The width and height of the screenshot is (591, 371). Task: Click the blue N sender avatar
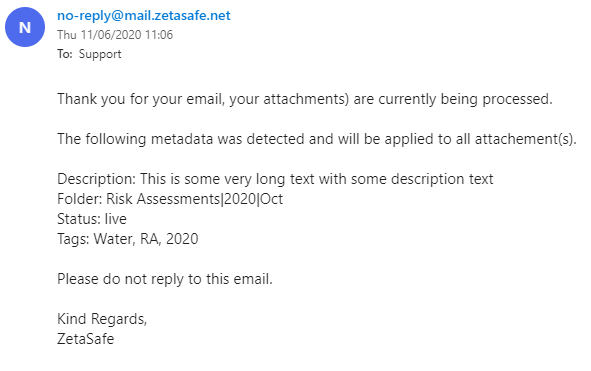click(25, 27)
